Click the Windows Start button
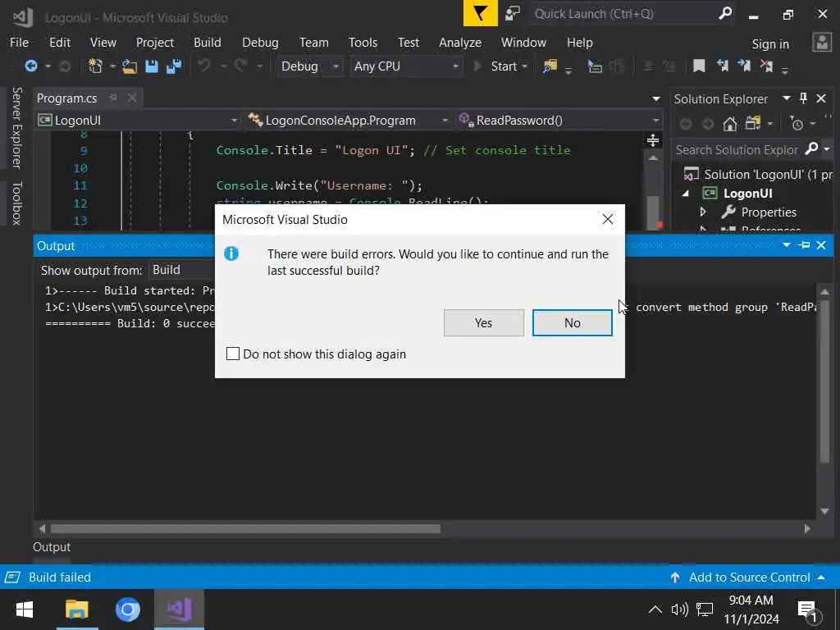The height and width of the screenshot is (630, 840). [x=24, y=609]
